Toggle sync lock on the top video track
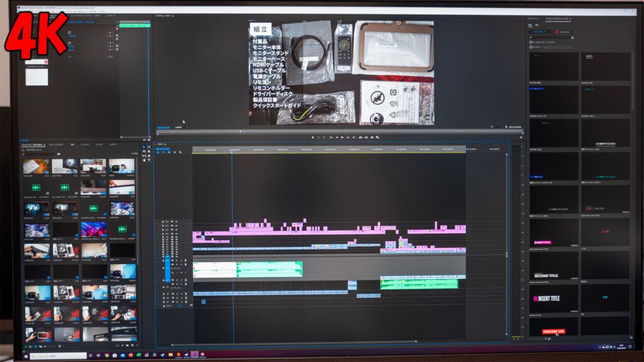This screenshot has height=362, width=644. 172,222
